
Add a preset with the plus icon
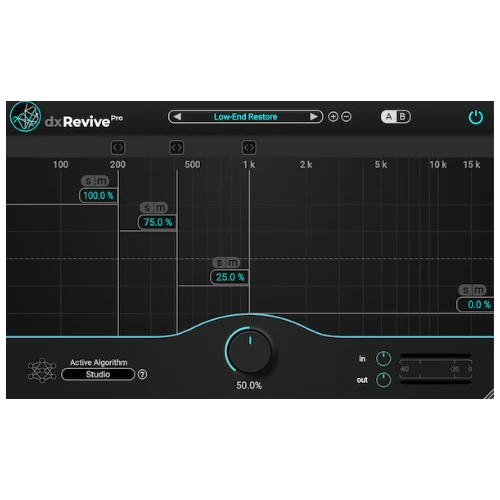pyautogui.click(x=333, y=117)
